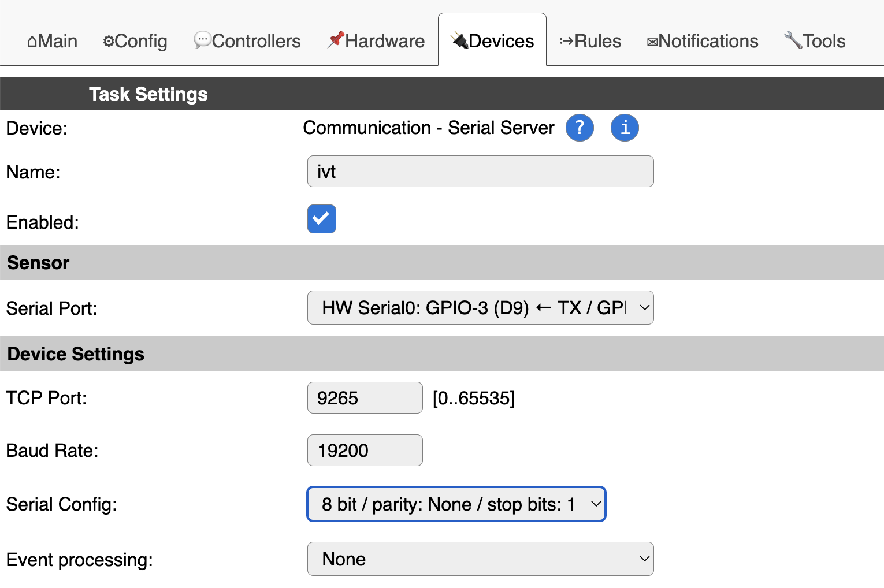Open the Event processing dropdown
The image size is (884, 588).
[480, 559]
